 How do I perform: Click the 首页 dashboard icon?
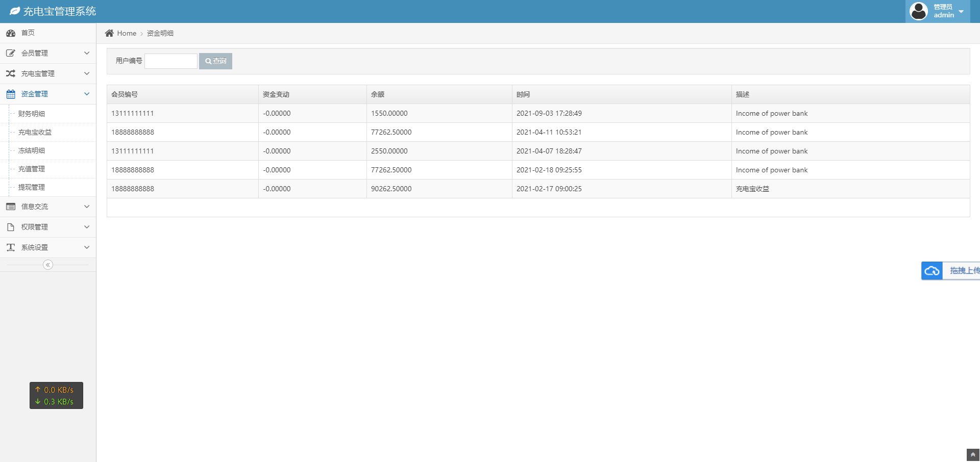11,33
